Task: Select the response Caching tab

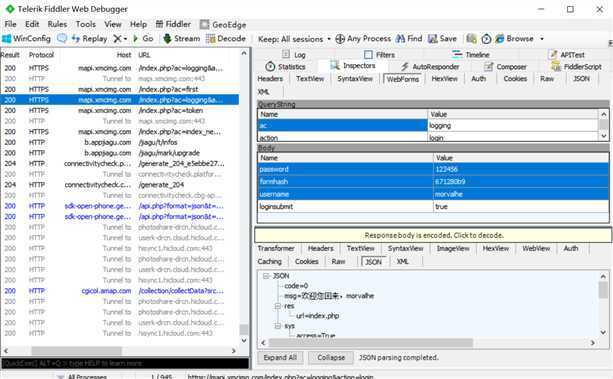Action: (x=269, y=261)
